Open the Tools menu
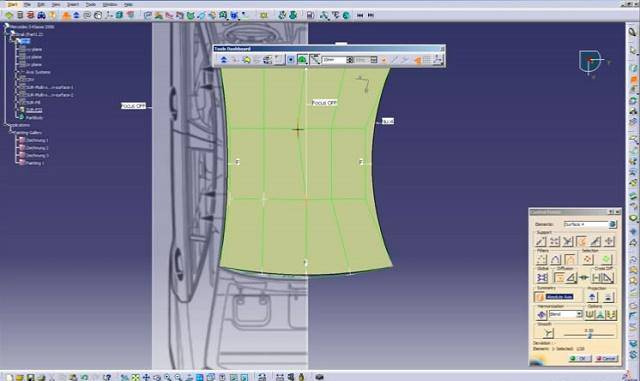The height and width of the screenshot is (381, 640). 91,4
